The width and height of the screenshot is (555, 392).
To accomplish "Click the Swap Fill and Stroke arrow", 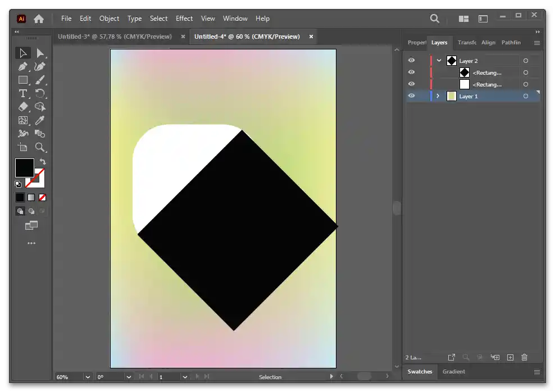I will (x=43, y=162).
